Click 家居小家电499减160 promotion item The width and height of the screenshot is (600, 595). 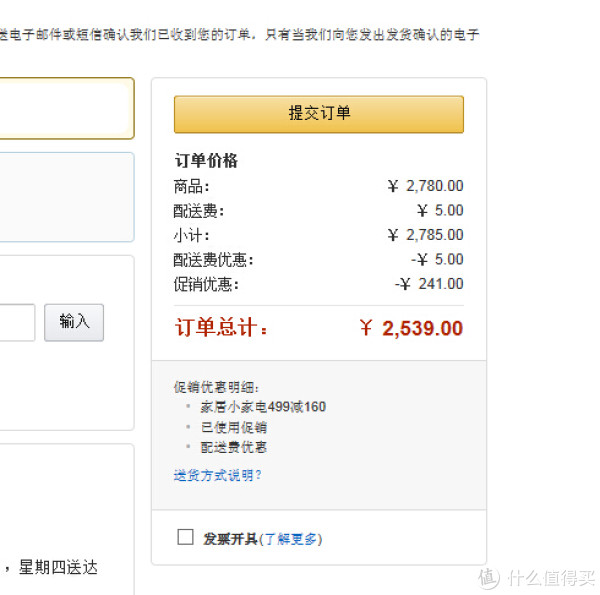point(263,407)
